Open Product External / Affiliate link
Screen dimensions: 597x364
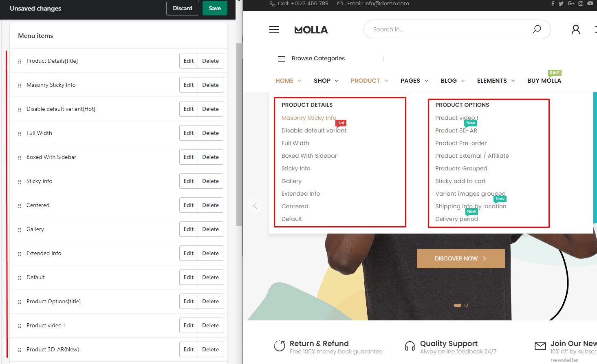(472, 156)
